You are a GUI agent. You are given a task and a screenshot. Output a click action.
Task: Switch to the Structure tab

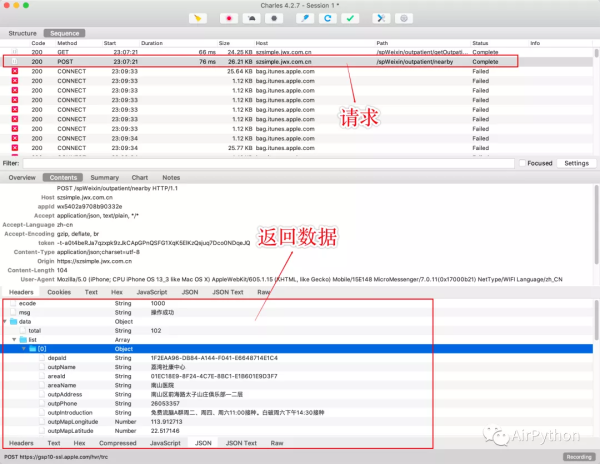coord(22,33)
